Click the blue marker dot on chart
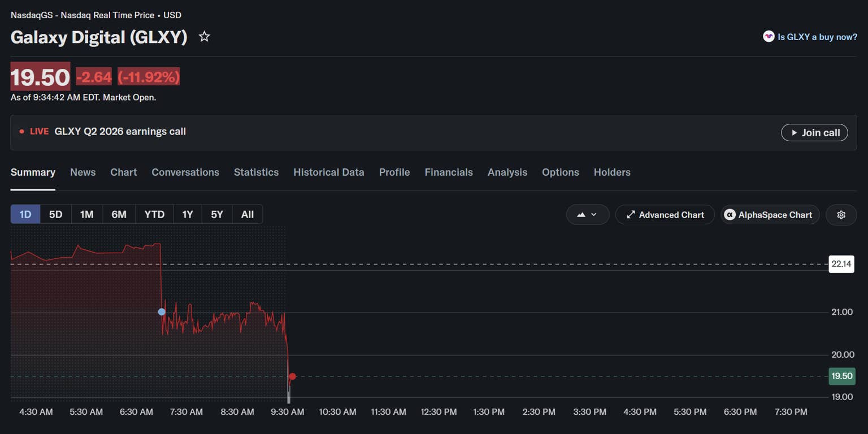Viewport: 868px width, 434px height. (x=162, y=312)
